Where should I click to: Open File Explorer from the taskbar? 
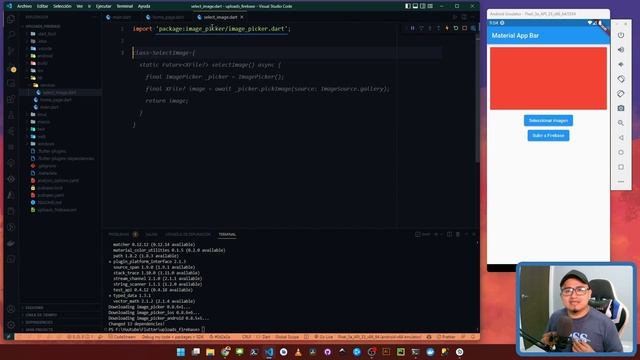(x=210, y=352)
